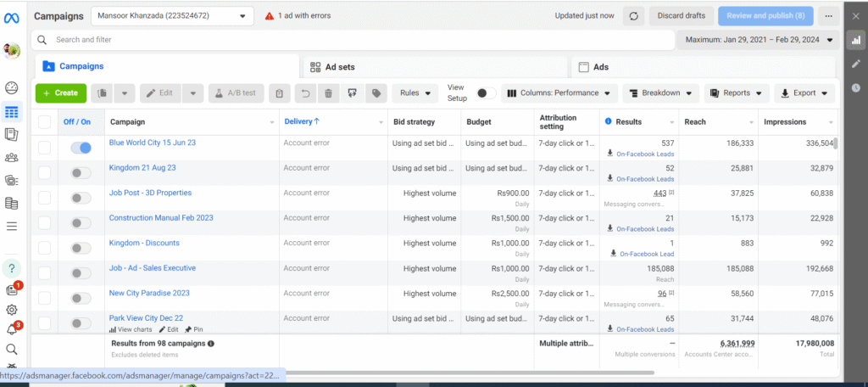The image size is (868, 387).
Task: Open the date range dropdown
Action: tap(759, 40)
